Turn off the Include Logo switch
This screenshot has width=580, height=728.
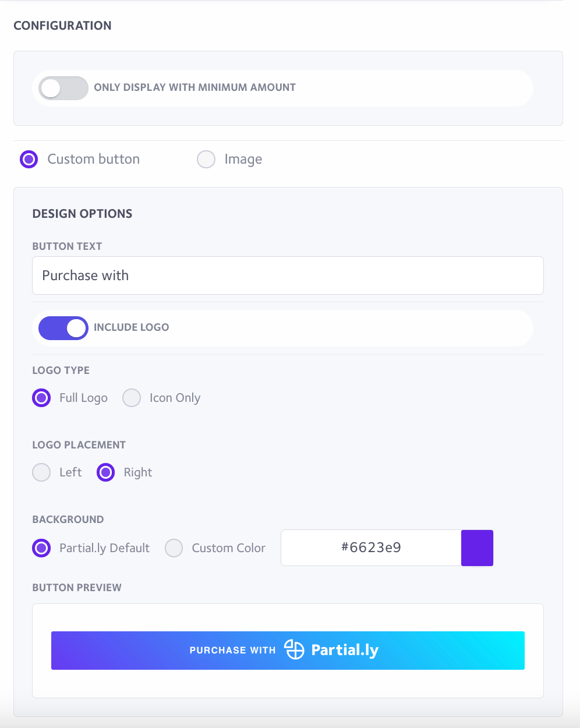pos(63,328)
